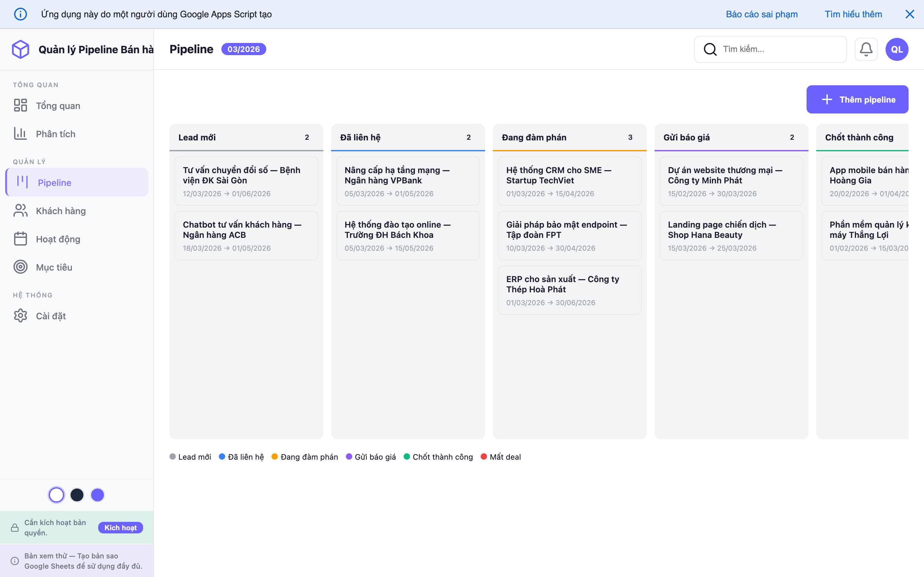Open the ERP cho sản xuất deal card

tap(569, 290)
